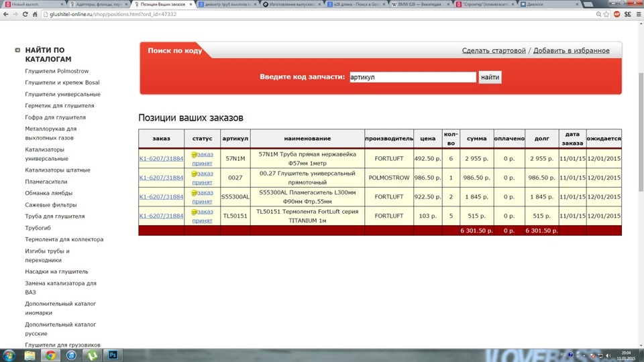
Task: Open order K1-6207/31884 in the 57N1M row
Action: click(x=161, y=158)
